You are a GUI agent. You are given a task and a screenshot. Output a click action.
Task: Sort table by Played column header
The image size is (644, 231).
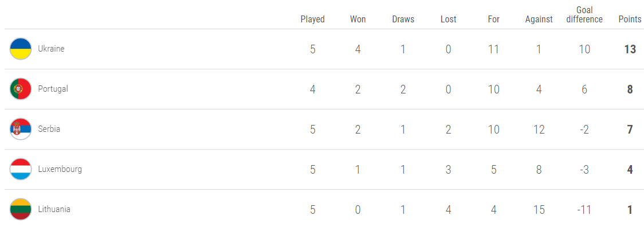click(312, 19)
